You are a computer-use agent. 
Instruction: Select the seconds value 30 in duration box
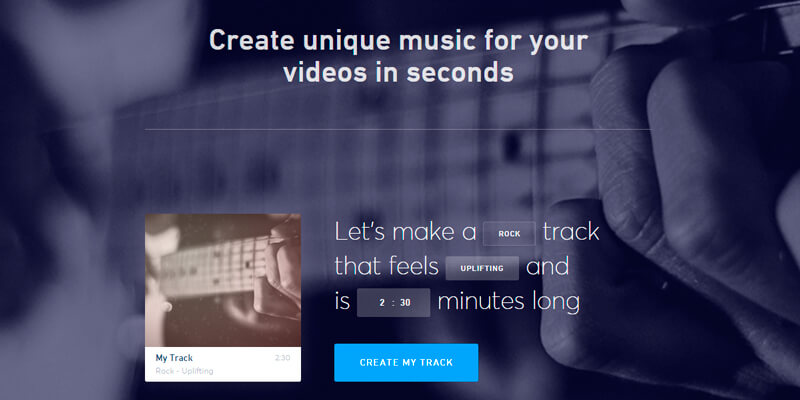point(405,303)
